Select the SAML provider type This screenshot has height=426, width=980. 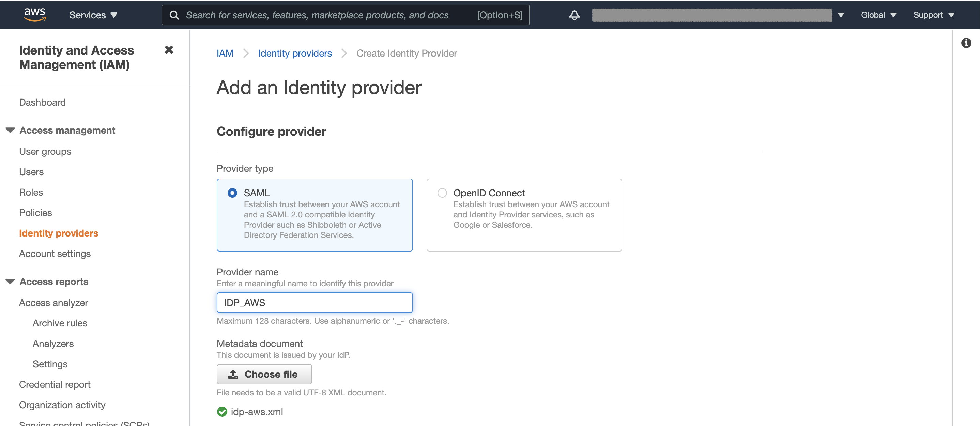point(232,193)
